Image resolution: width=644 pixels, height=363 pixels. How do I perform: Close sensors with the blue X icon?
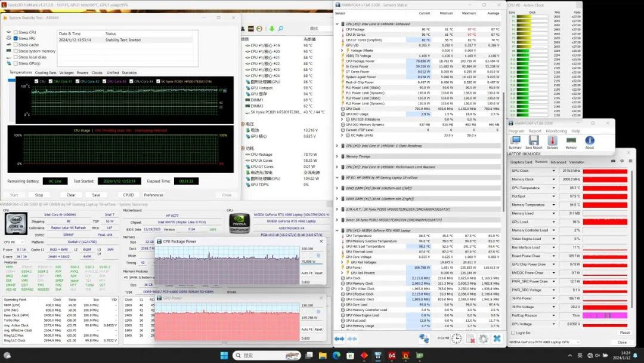pos(497,339)
